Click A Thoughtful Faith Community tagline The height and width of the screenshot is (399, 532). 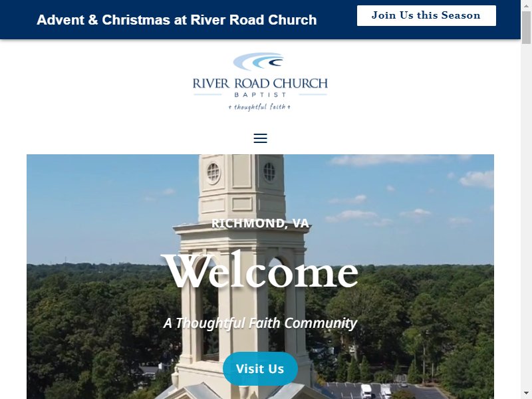[260, 323]
